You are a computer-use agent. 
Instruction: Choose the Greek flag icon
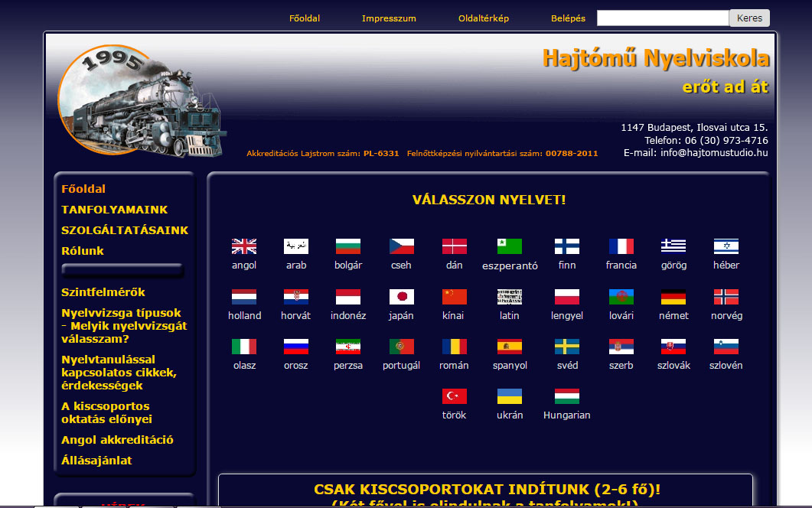tap(673, 246)
